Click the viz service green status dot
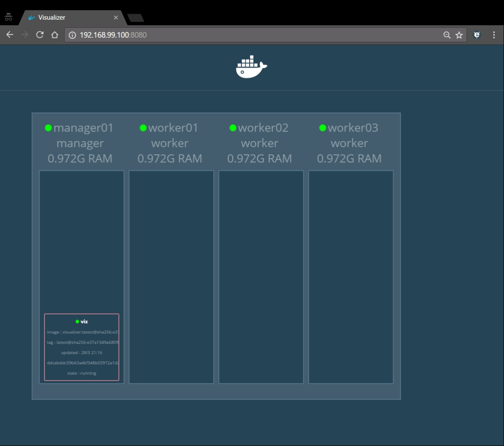This screenshot has width=504, height=446. click(x=77, y=322)
